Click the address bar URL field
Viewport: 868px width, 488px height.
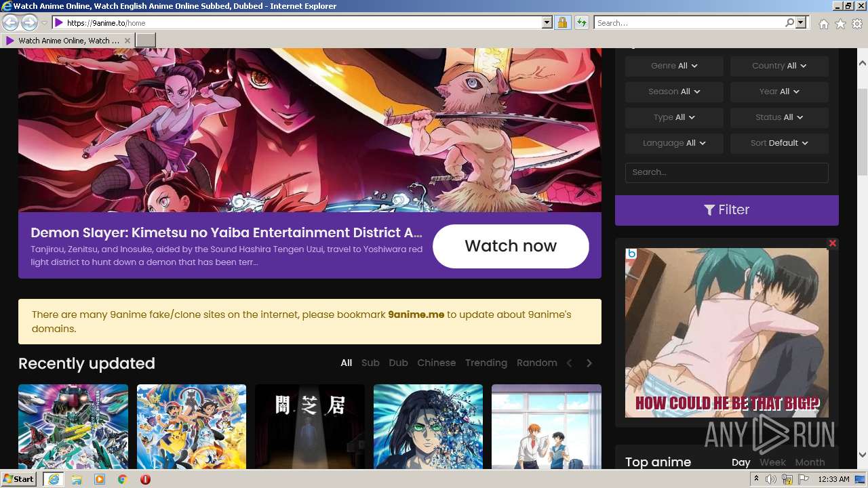click(x=298, y=22)
